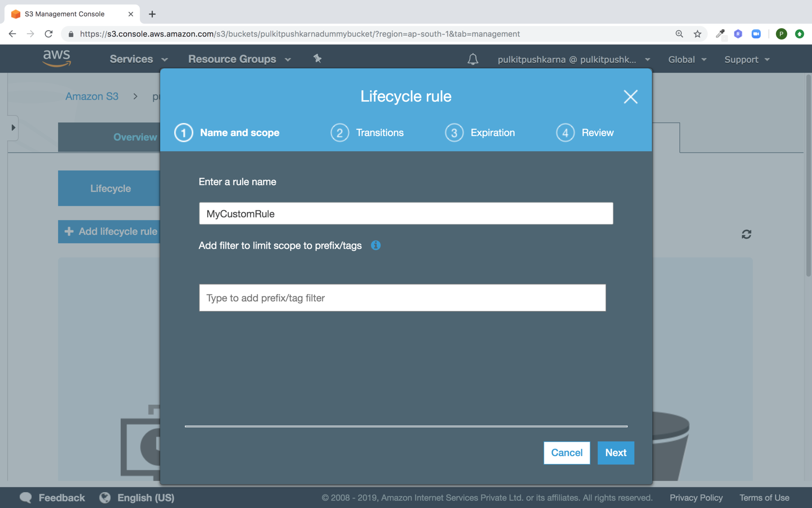This screenshot has width=812, height=508.
Task: Click the info icon beside prefix/tags filter
Action: [376, 245]
